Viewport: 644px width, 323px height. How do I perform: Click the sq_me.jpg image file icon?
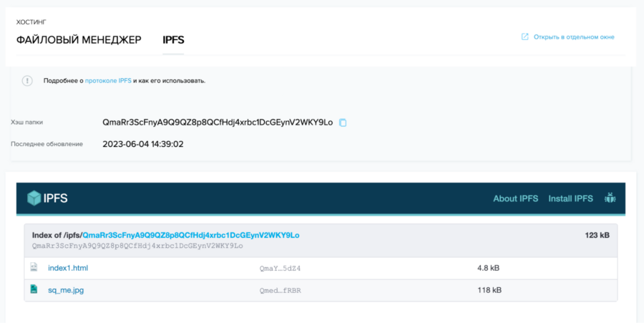tap(34, 289)
